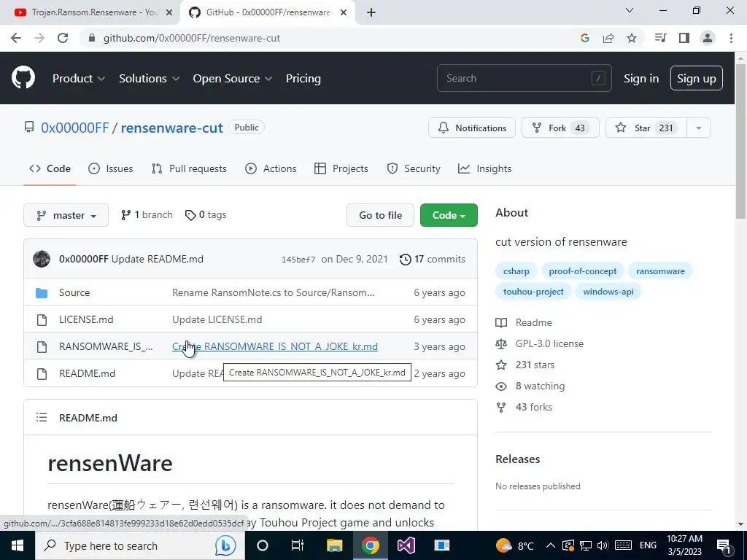Click the GitHub Octocat logo

click(23, 77)
